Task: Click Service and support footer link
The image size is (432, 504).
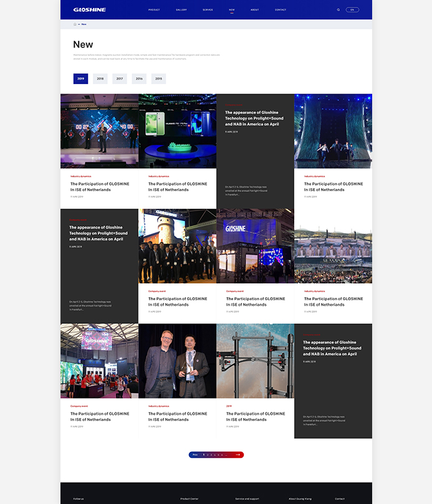Action: click(247, 498)
